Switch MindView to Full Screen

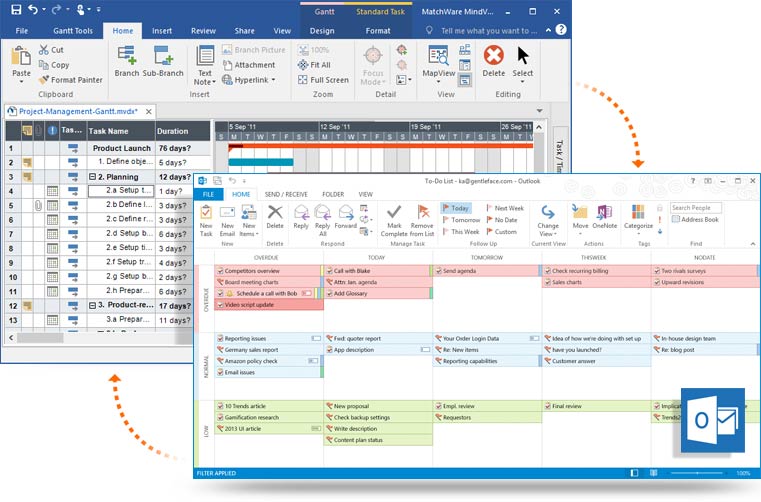[323, 80]
